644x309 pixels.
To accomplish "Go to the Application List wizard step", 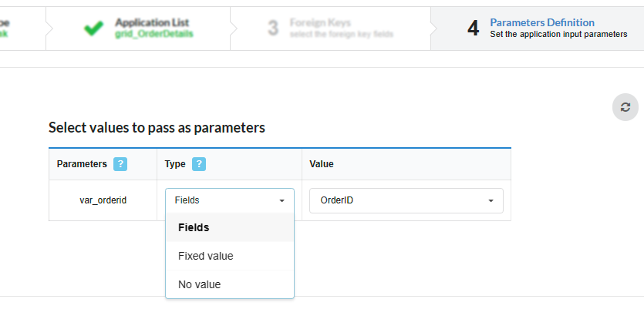I will [152, 23].
